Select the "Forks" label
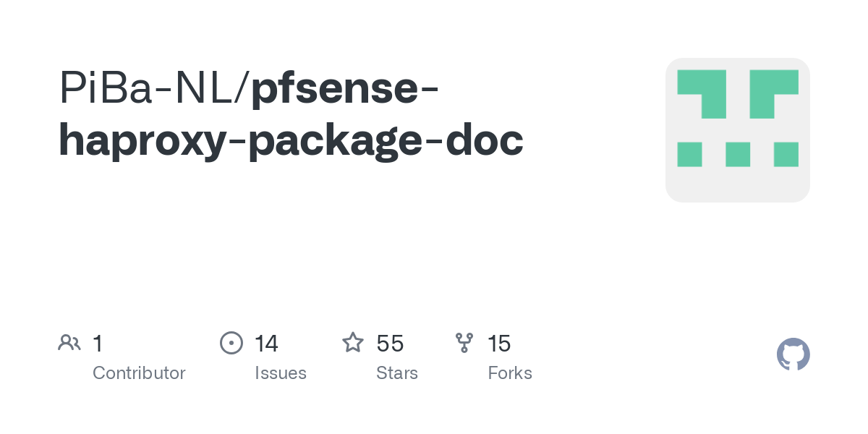 pyautogui.click(x=510, y=373)
